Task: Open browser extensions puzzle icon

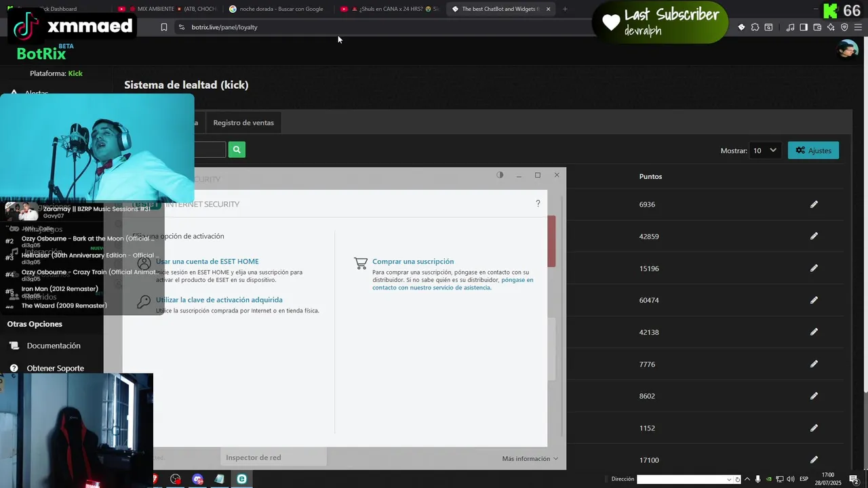Action: (755, 27)
